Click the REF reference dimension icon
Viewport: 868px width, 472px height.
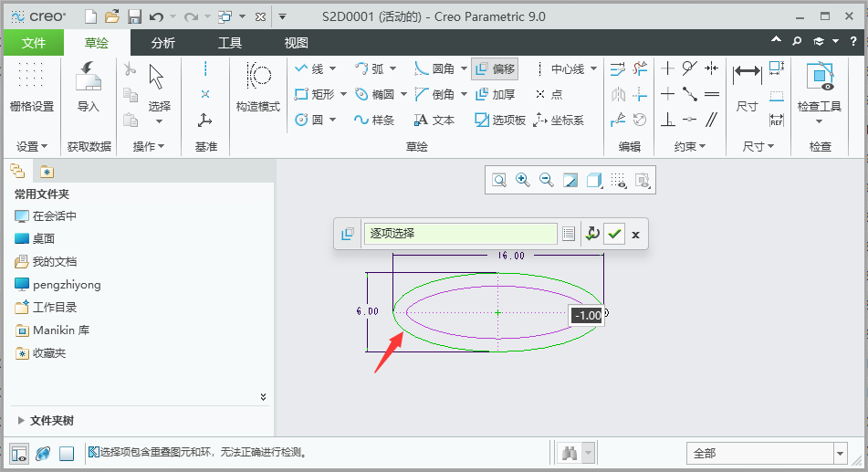tap(777, 120)
